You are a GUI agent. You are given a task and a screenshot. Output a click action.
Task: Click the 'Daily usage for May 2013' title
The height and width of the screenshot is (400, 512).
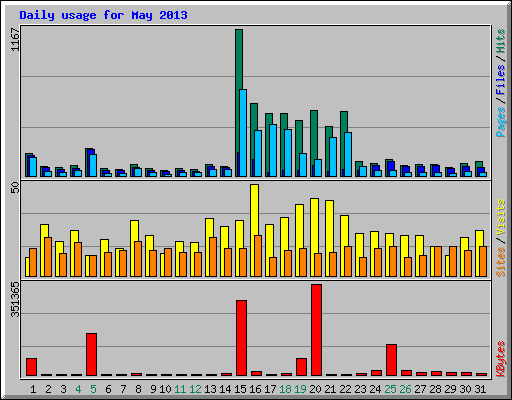[103, 15]
